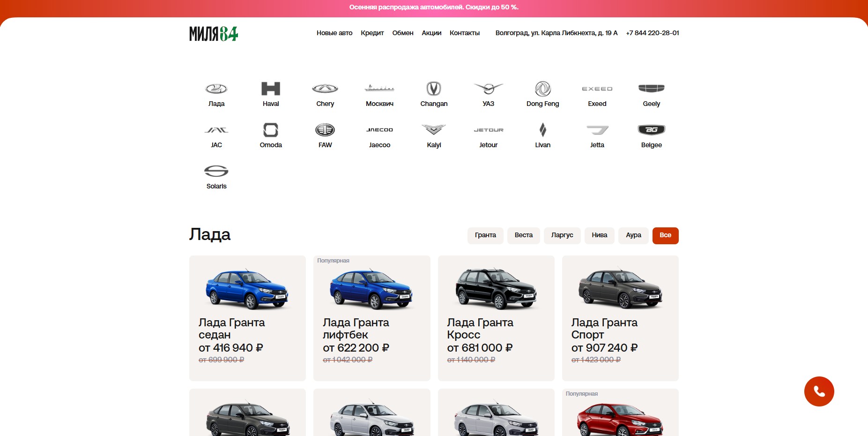Viewport: 868px width, 436px height.
Task: Click the Лада Гранта Кросс title
Action: (480, 329)
